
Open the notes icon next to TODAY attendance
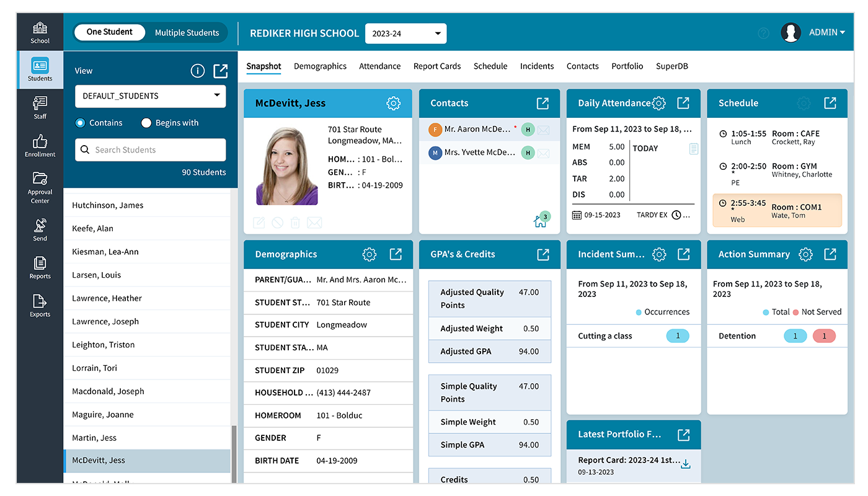(x=694, y=148)
